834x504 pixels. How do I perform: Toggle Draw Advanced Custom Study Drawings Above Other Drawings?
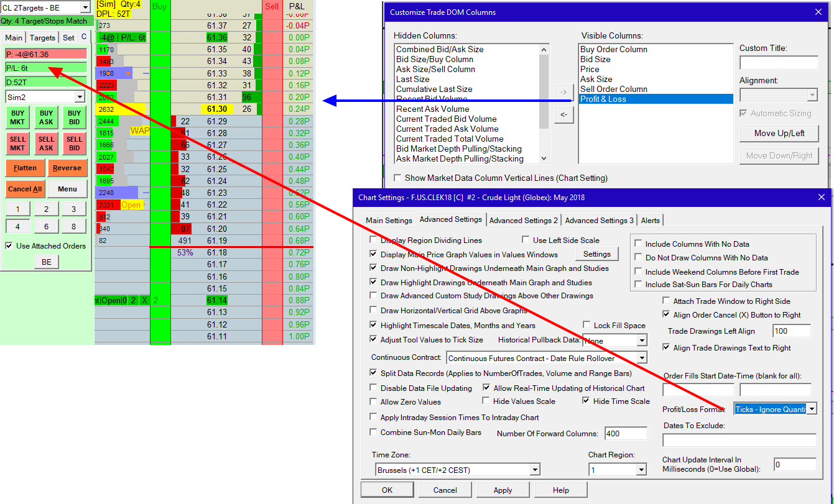point(373,296)
